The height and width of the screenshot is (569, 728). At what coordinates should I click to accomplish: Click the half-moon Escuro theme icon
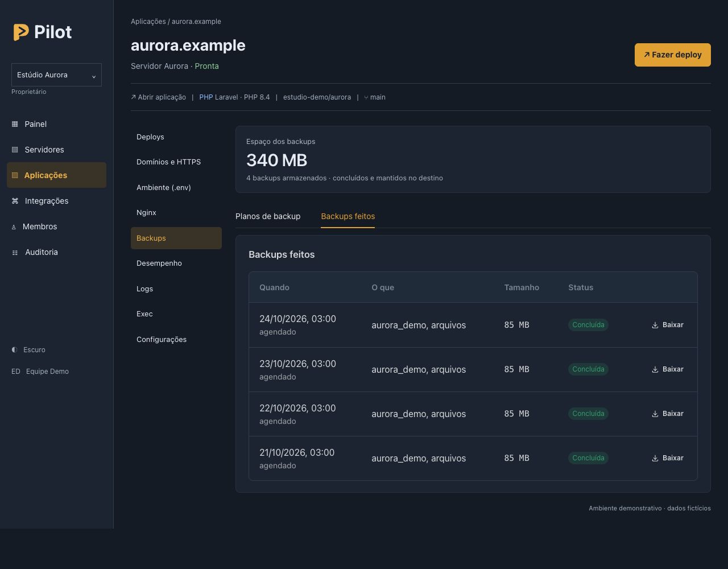(14, 350)
